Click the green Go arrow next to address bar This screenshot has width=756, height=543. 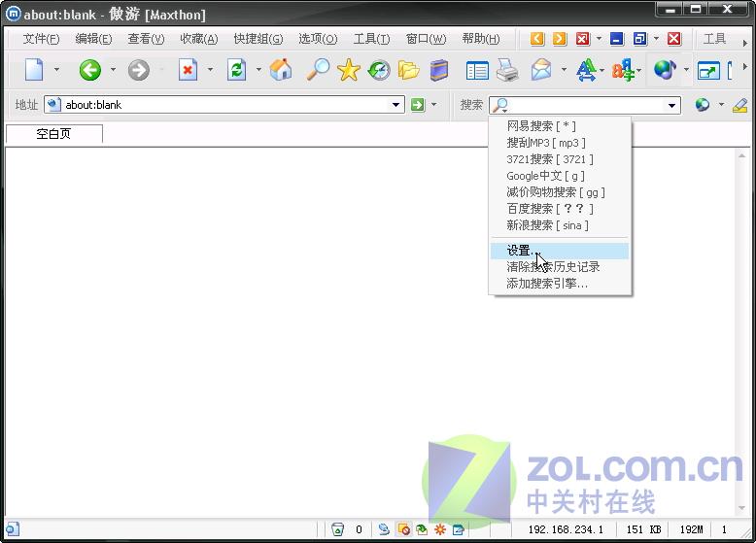(418, 105)
